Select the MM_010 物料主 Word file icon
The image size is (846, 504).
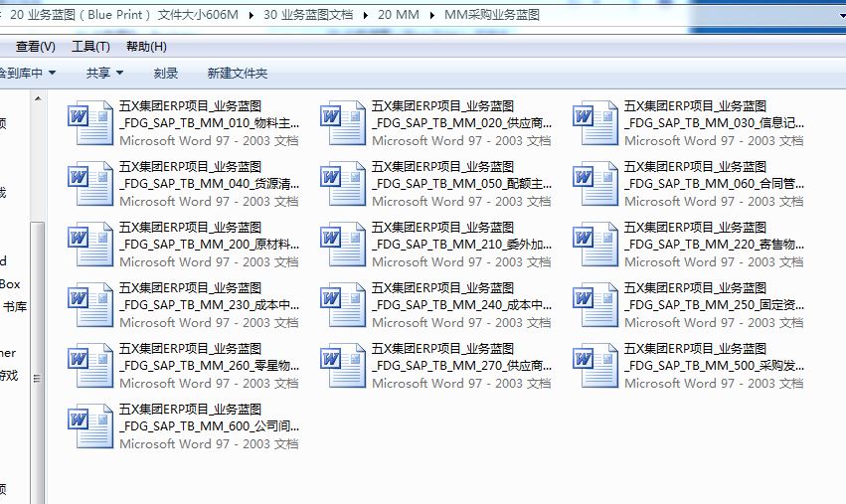(90, 123)
